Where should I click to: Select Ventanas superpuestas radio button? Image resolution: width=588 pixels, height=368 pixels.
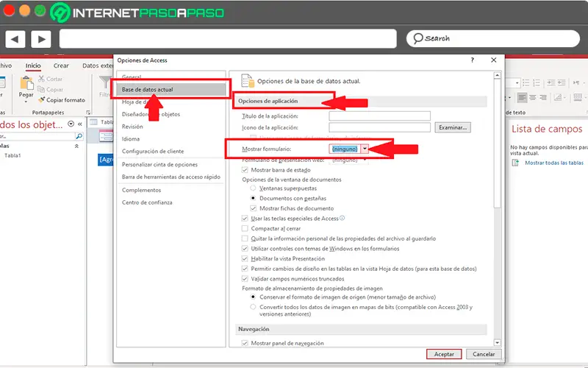coord(253,188)
